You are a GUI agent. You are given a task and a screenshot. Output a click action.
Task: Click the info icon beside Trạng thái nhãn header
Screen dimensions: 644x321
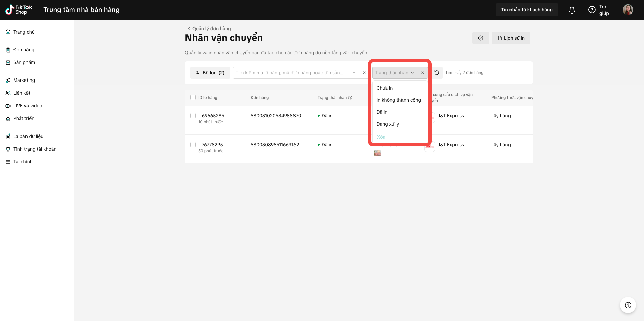pos(350,98)
